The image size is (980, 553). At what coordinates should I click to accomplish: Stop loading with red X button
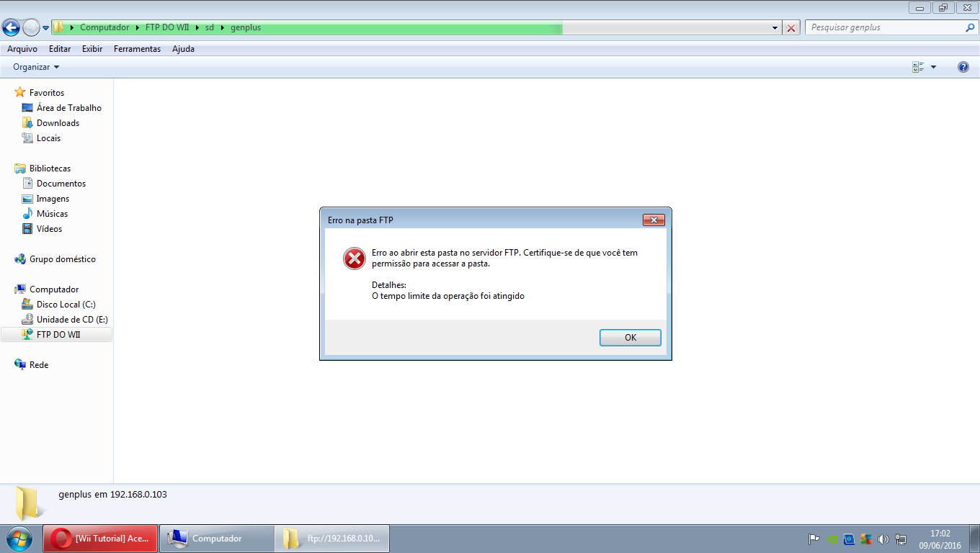[x=791, y=28]
